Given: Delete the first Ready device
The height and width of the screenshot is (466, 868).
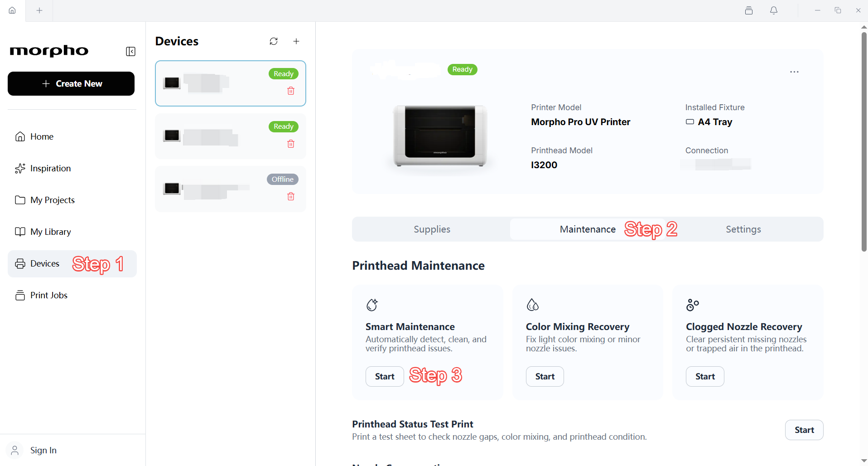Looking at the screenshot, I should tap(291, 91).
